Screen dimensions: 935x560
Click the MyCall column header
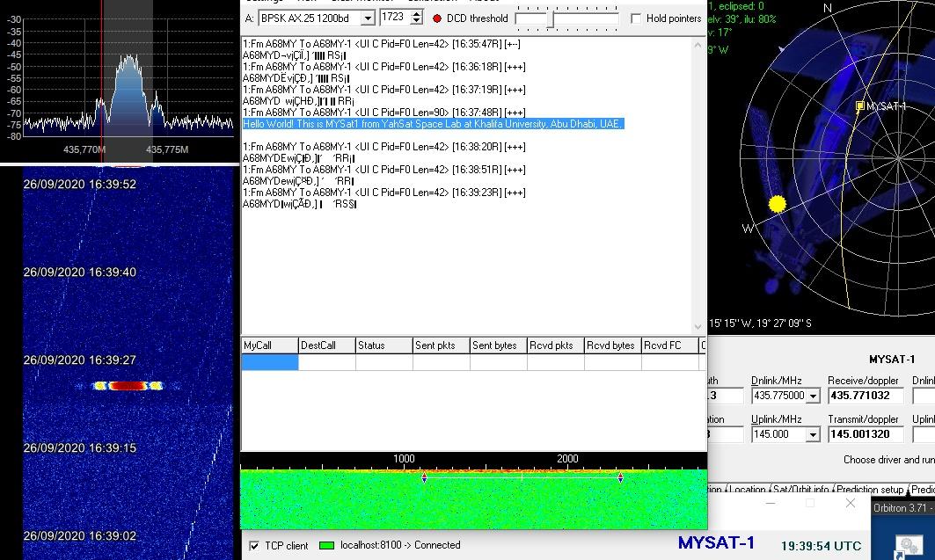coord(269,345)
